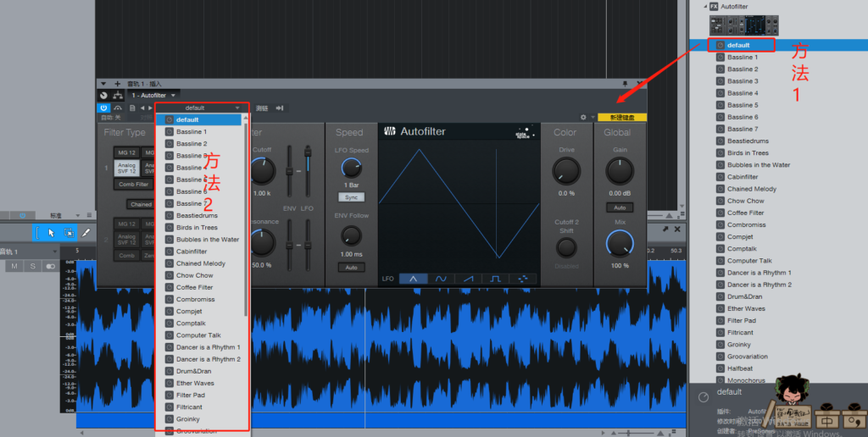868x437 pixels.
Task: Go to next preset with right arrow
Action: 150,108
